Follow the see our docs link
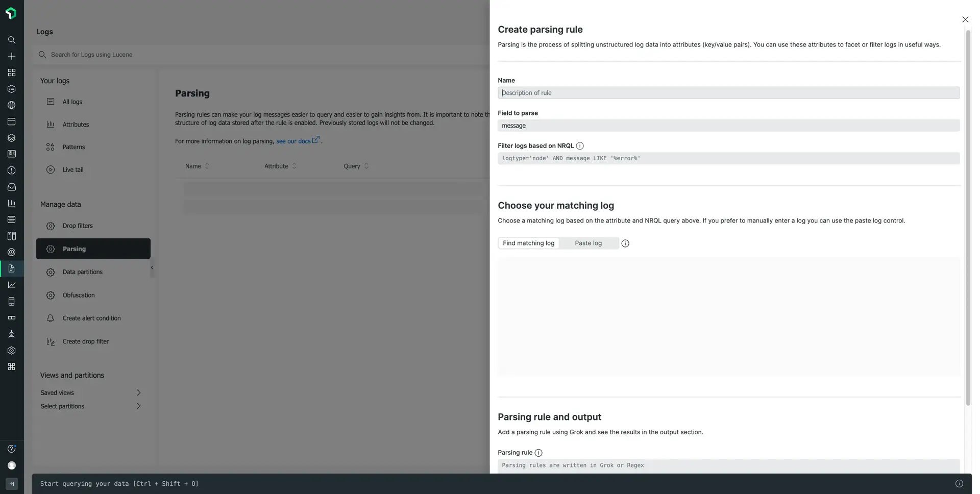The height and width of the screenshot is (494, 980). click(x=298, y=141)
